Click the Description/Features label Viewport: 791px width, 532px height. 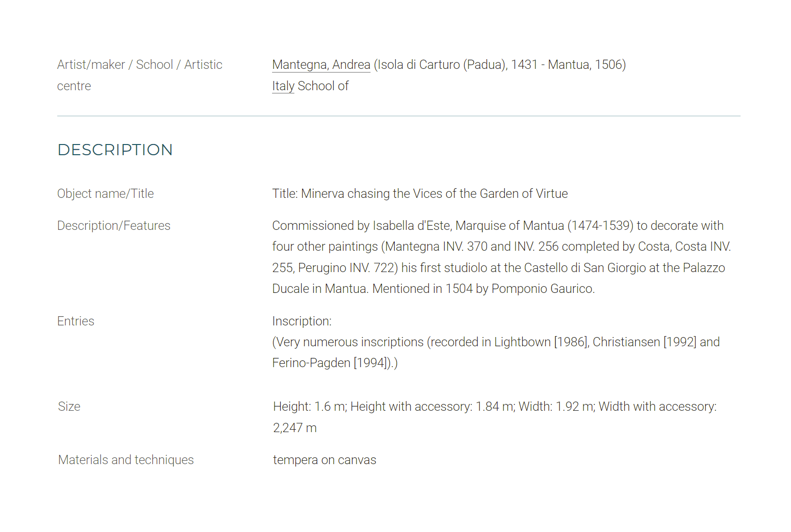(x=114, y=226)
